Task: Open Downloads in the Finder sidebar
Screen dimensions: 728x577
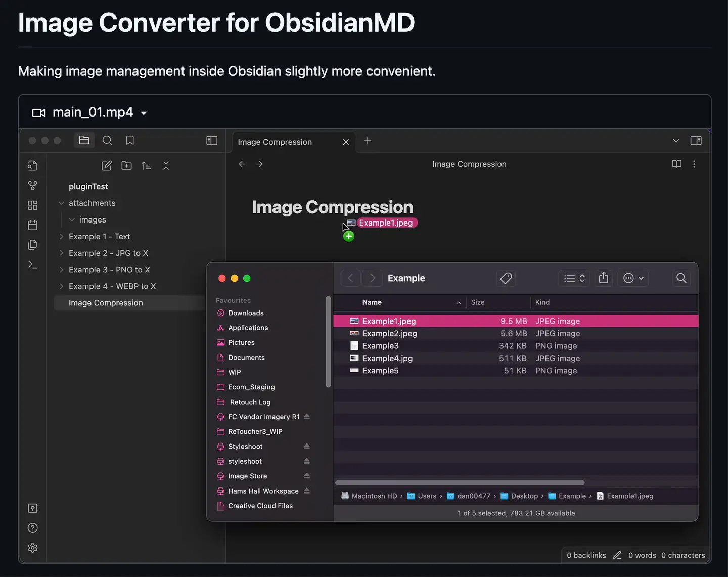Action: [246, 313]
